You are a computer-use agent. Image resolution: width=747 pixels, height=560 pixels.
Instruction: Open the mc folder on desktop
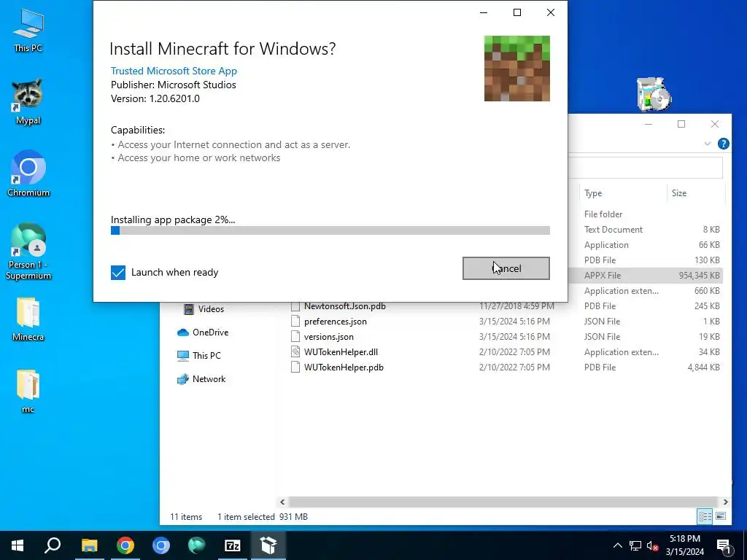pos(28,392)
